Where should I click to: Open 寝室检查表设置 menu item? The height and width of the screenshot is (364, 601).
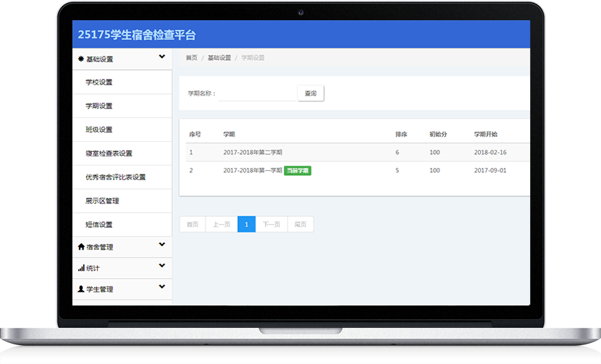pos(109,153)
